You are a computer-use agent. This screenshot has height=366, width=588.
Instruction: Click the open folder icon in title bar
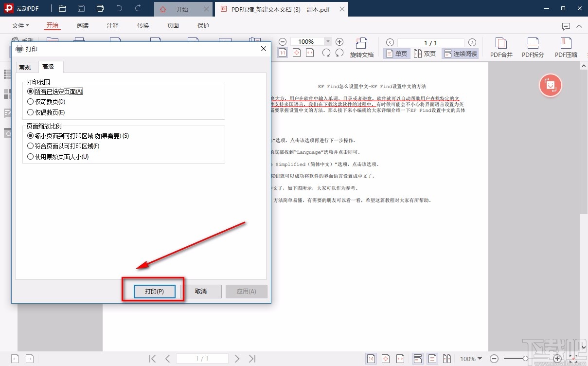62,8
